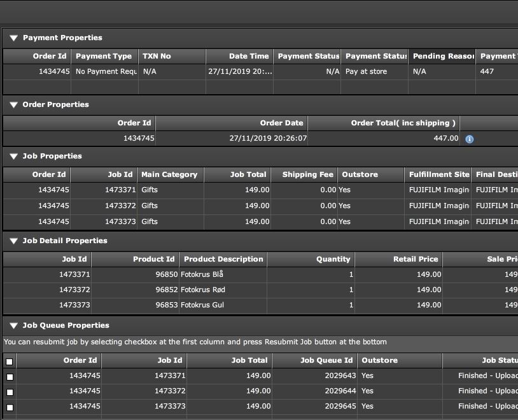This screenshot has height=420, width=518.
Task: Collapse Job Detail Properties section
Action: tap(14, 241)
